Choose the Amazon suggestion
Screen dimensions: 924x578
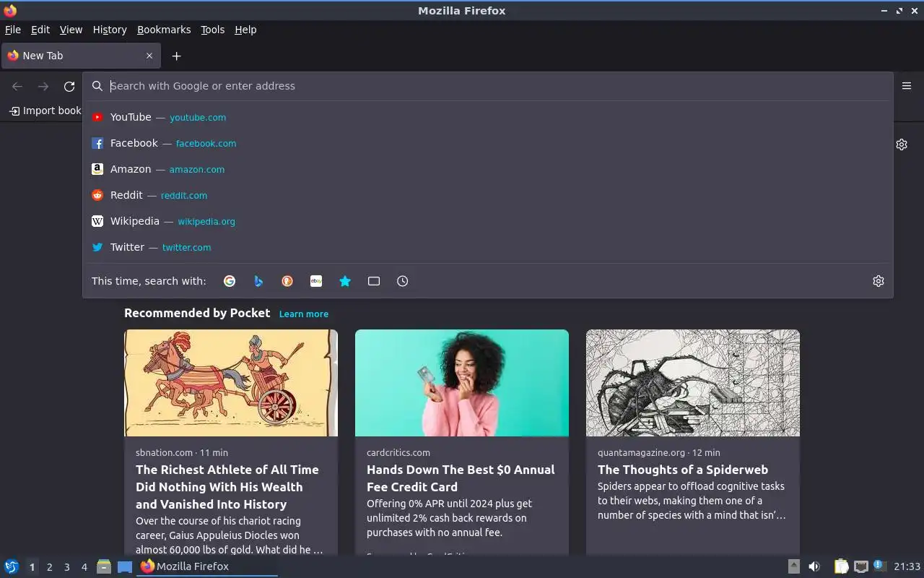[x=488, y=169]
